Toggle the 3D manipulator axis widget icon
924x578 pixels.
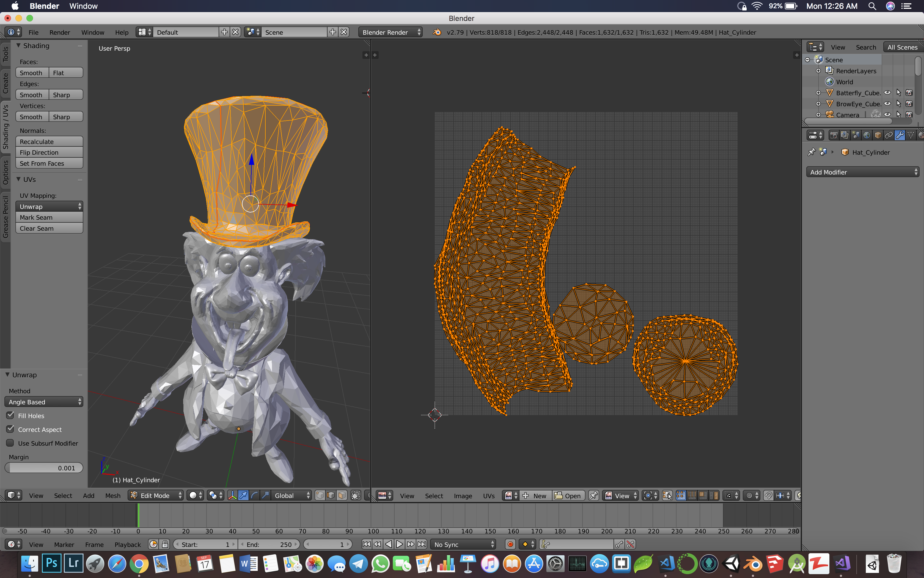tap(232, 495)
